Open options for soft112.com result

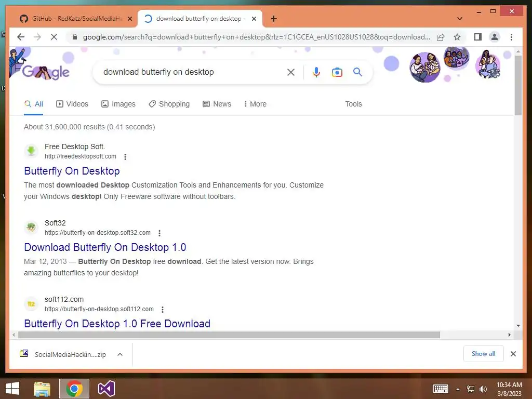pyautogui.click(x=163, y=310)
